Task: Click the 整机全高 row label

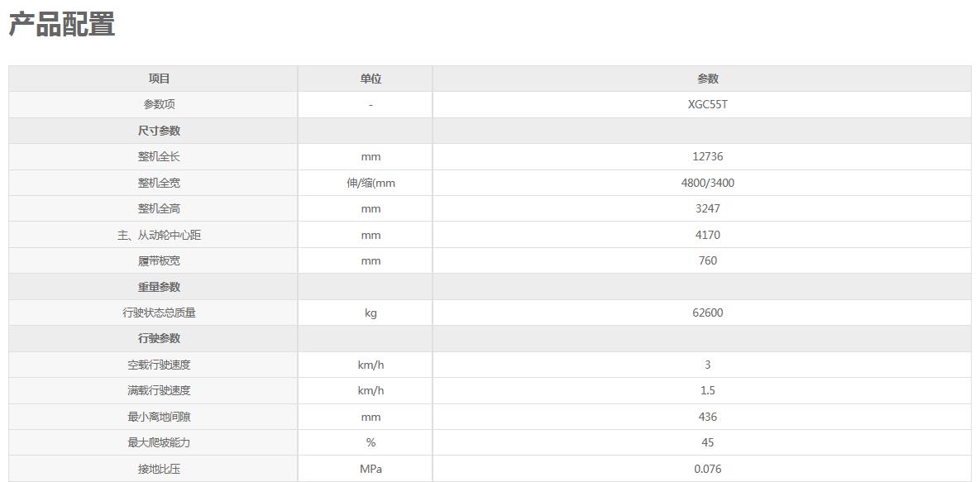Action: (159, 209)
